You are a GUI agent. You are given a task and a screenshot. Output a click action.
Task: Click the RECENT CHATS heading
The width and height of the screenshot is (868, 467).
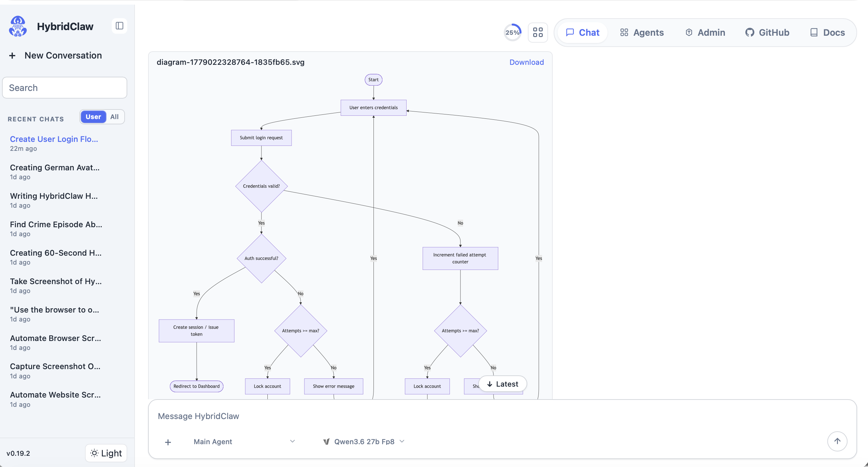(x=36, y=119)
